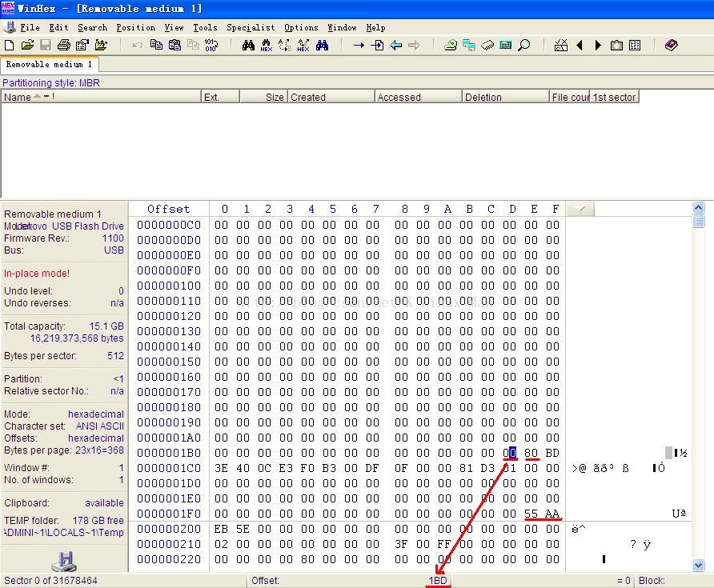Click the magnifier Analyze icon
The height and width of the screenshot is (588, 714).
pos(524,45)
